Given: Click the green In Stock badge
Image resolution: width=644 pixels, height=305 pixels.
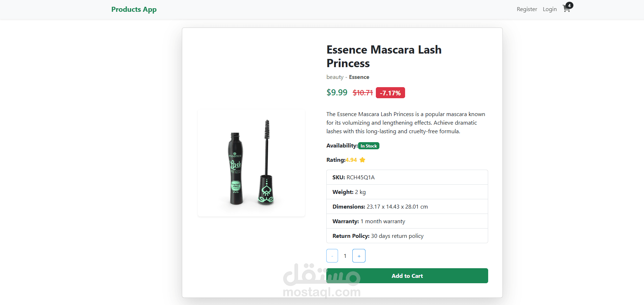Looking at the screenshot, I should click(x=368, y=146).
